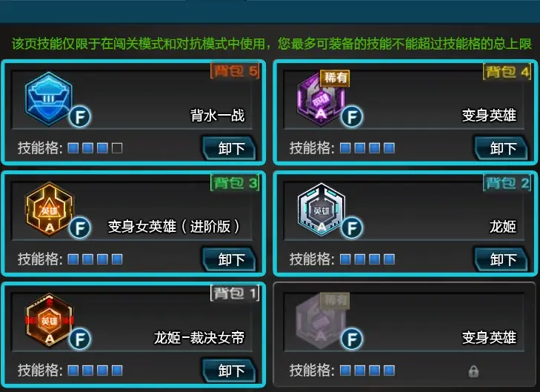Click 卸下 for 龙姬-裁决女帝
The image size is (540, 392).
click(229, 371)
